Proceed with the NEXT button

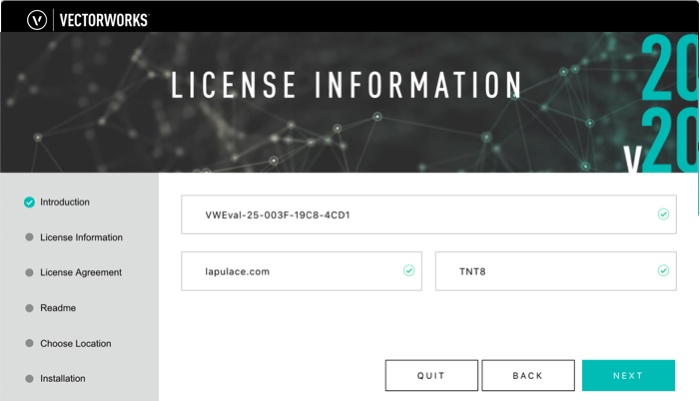(628, 376)
